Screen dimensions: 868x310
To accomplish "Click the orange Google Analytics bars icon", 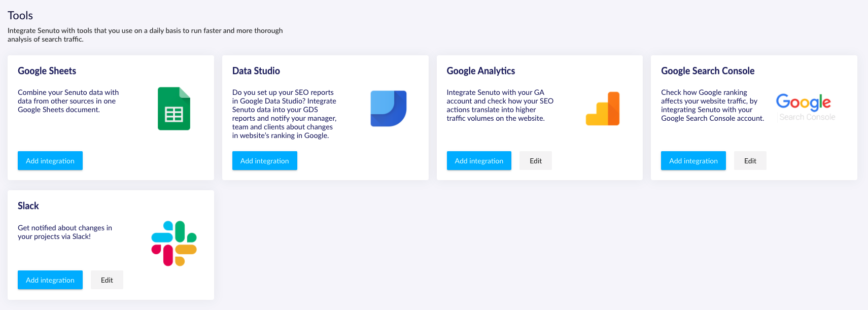I will pos(603,109).
